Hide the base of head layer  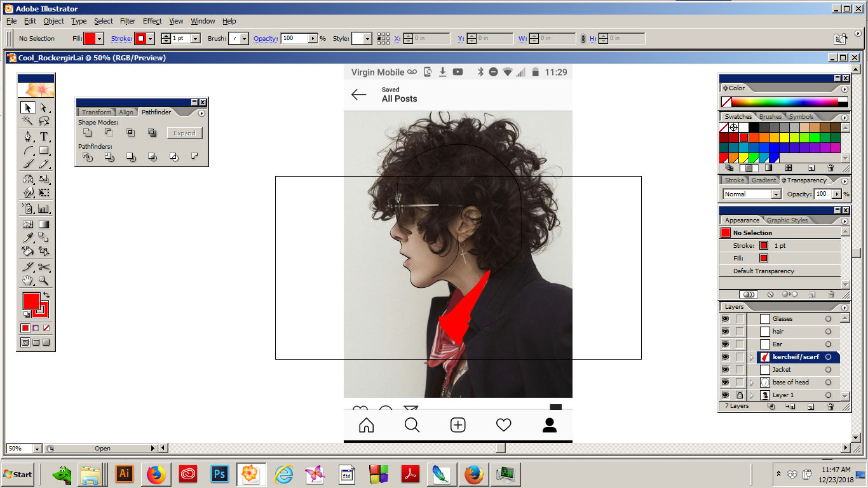click(x=725, y=383)
